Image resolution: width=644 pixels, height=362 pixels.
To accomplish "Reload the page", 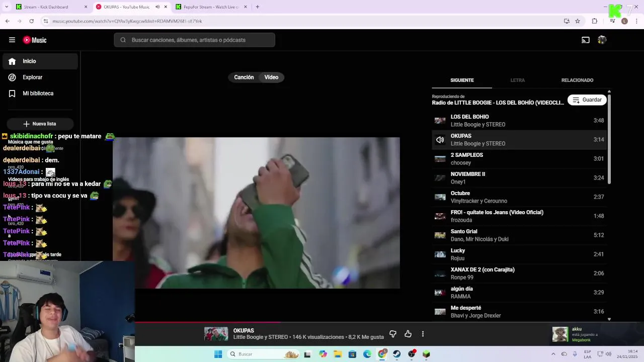I will (31, 21).
